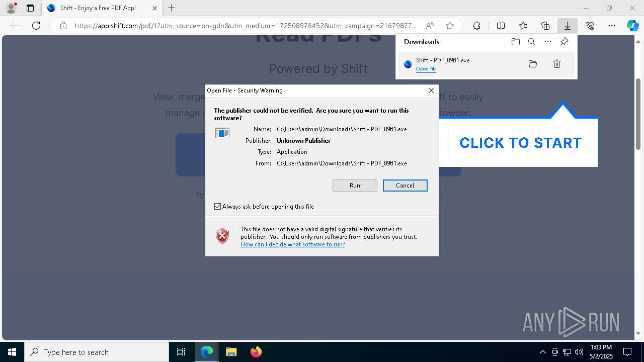Image resolution: width=644 pixels, height=362 pixels.
Task: Add page to favorites star icon
Action: pyautogui.click(x=450, y=26)
